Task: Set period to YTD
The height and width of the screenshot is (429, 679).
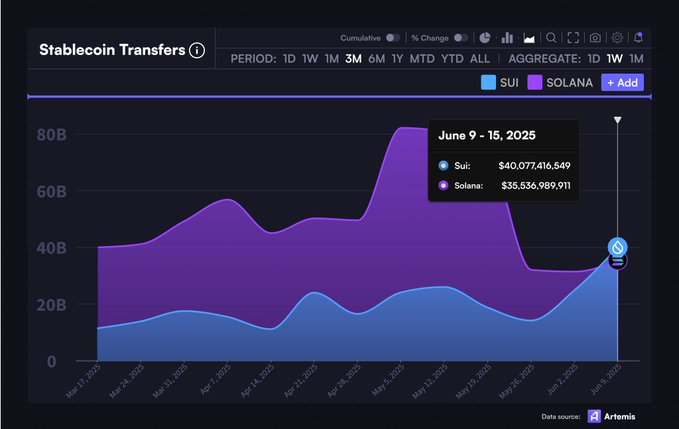Action: [x=453, y=59]
